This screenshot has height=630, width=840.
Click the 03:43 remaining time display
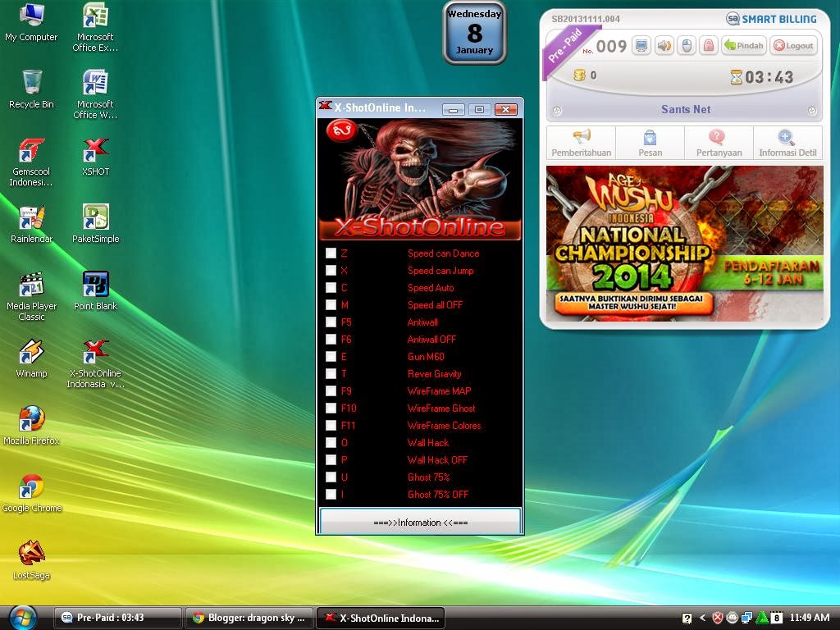[x=768, y=77]
